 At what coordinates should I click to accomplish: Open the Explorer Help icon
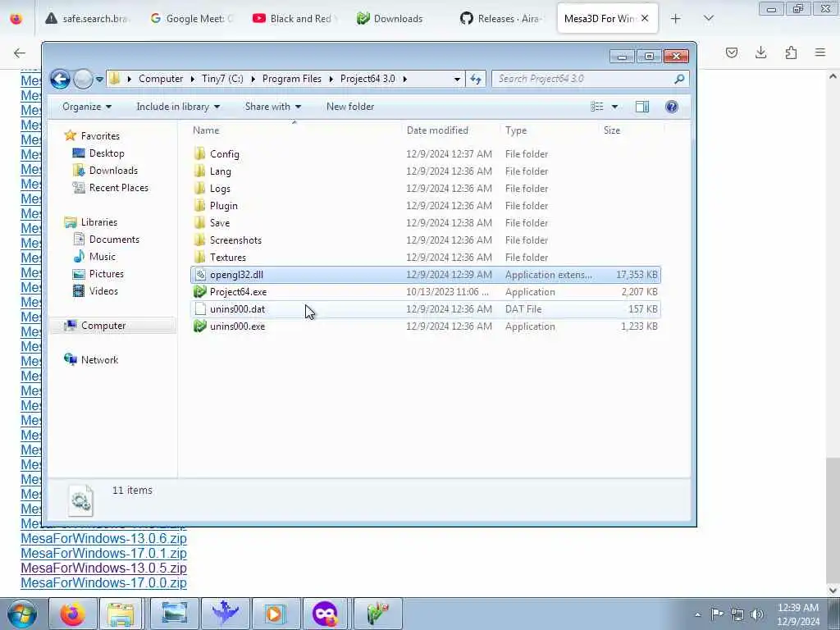pos(671,107)
